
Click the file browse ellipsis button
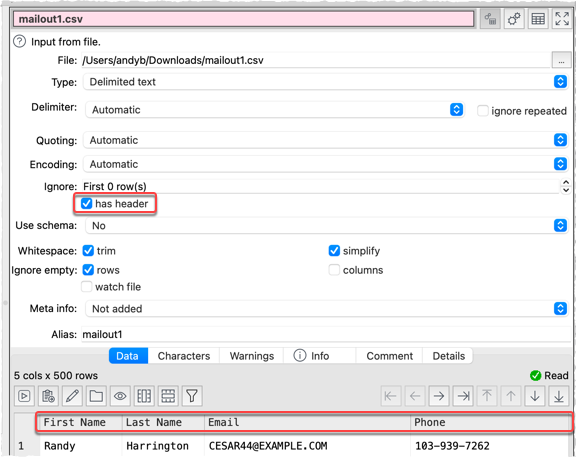561,60
